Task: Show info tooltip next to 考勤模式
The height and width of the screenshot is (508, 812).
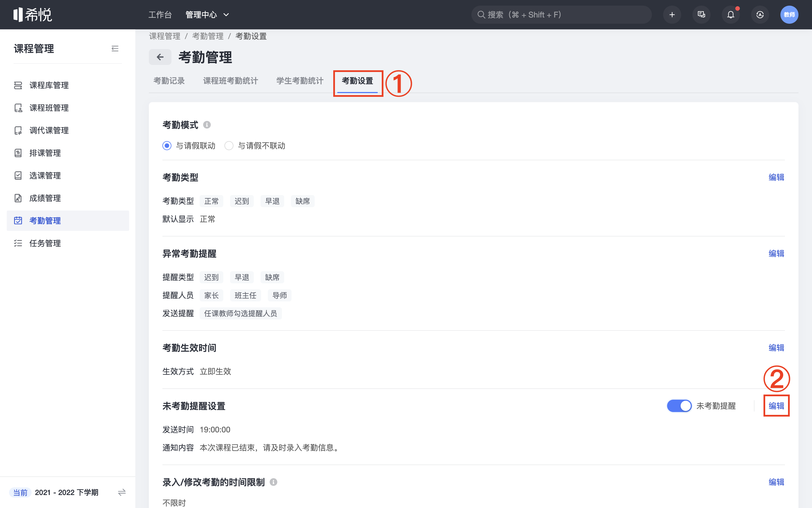Action: (x=207, y=125)
